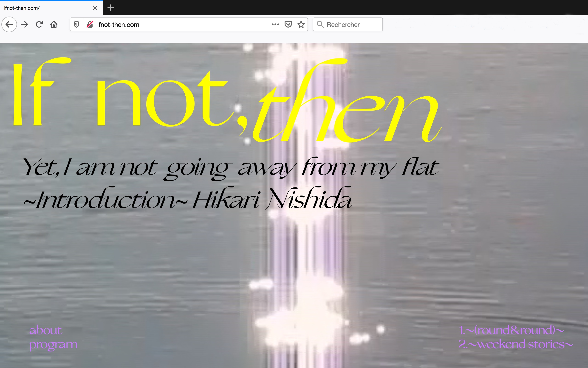The width and height of the screenshot is (588, 368).
Task: Open a new tab
Action: 110,8
